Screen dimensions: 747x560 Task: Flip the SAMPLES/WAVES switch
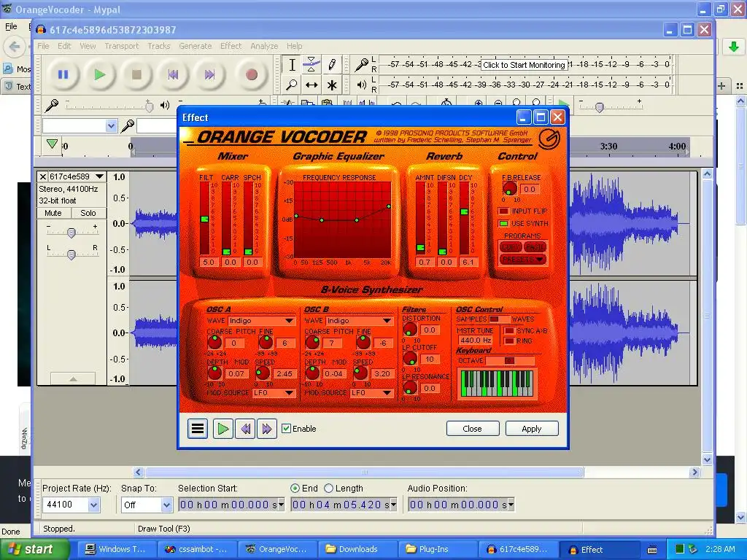pos(499,319)
